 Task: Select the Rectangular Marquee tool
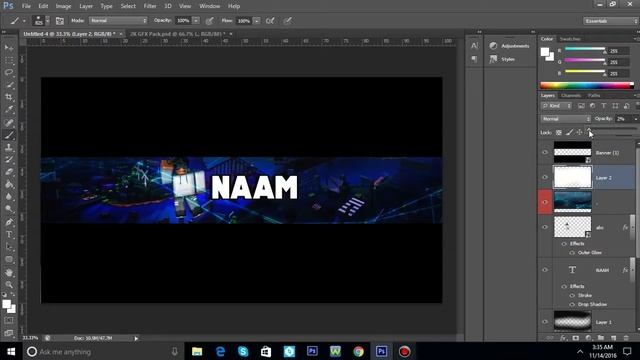click(x=9, y=60)
